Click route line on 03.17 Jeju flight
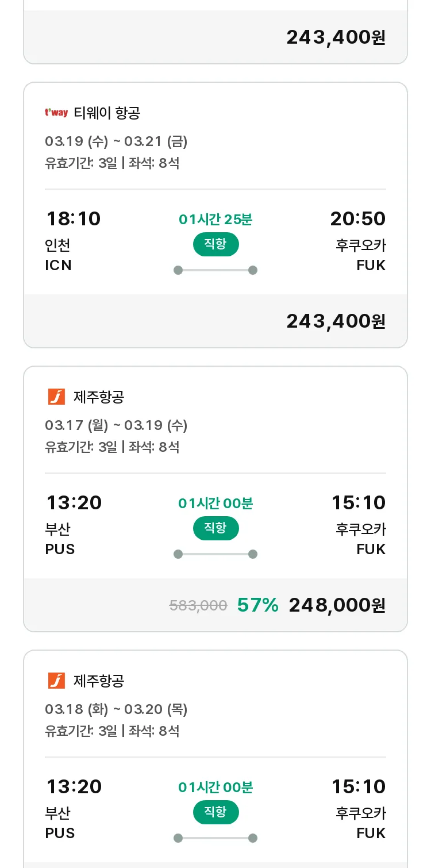Viewport: 431px width, 868px height. click(x=215, y=554)
